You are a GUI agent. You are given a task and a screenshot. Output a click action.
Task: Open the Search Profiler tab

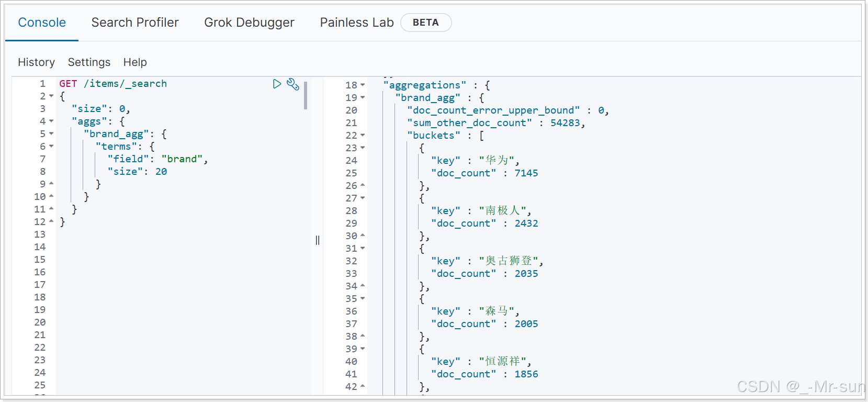(x=135, y=23)
